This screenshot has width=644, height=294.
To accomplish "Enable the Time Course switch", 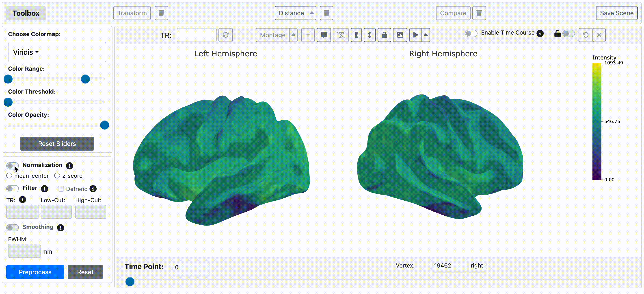I will click(471, 33).
